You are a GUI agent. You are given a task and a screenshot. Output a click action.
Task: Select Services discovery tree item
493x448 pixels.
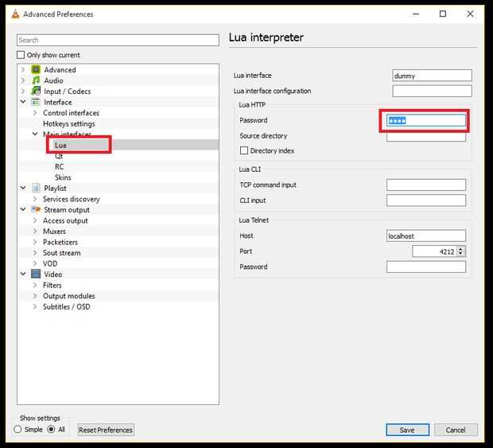point(72,199)
